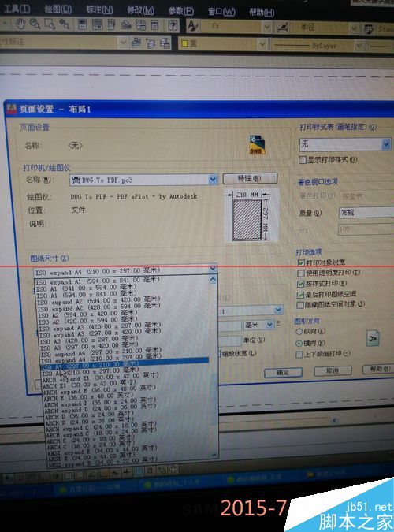Select highlighted ISO A4 (297.00 x 210.00) row

[125, 365]
